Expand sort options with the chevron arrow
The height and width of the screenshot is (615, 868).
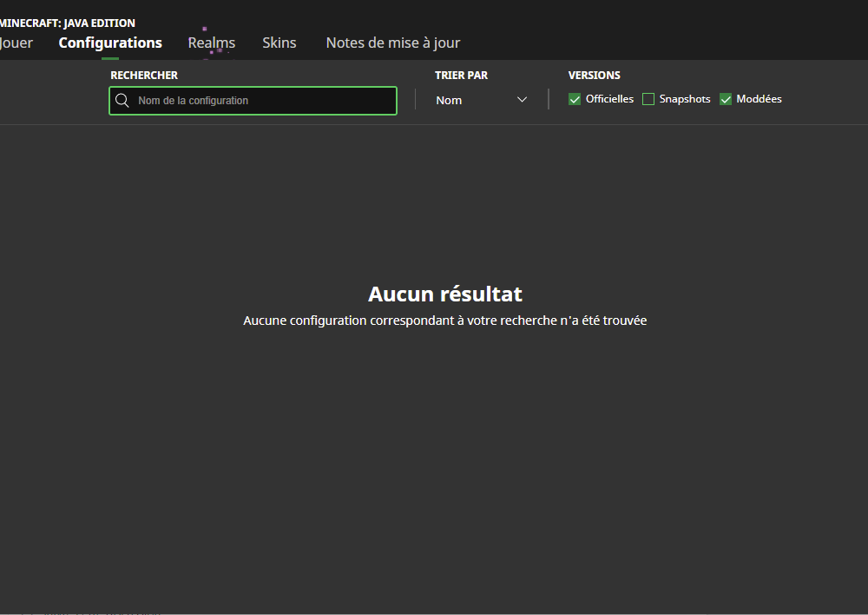[x=522, y=100]
